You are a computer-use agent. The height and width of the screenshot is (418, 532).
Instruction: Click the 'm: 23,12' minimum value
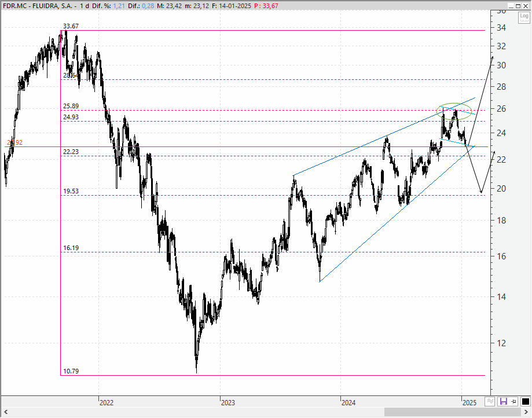(197, 6)
